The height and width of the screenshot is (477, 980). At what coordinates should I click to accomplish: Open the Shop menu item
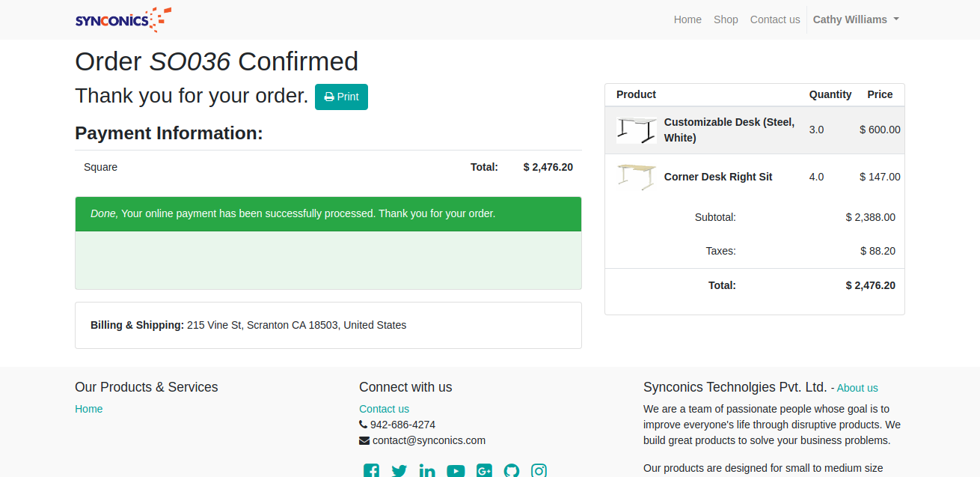click(726, 19)
